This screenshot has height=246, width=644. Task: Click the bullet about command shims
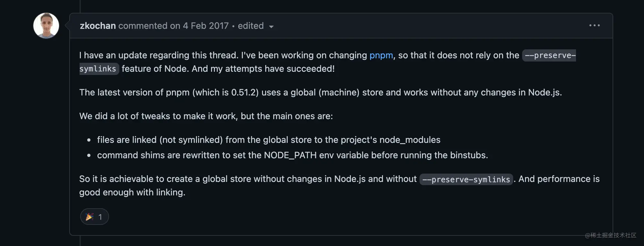[292, 155]
